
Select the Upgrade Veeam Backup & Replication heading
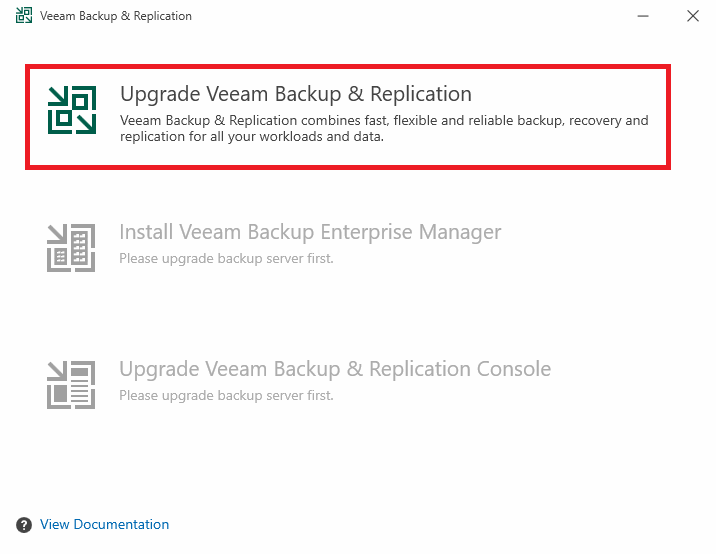pos(296,94)
